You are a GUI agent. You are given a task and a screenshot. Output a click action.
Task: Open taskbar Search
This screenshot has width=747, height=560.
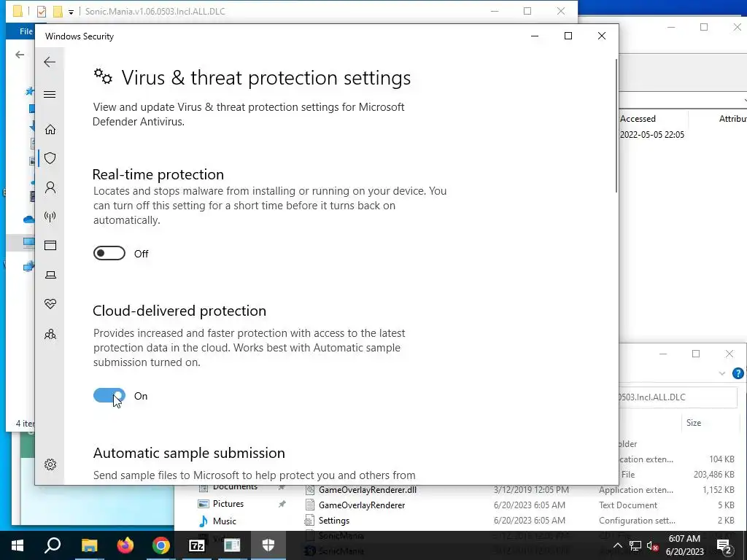(x=53, y=545)
